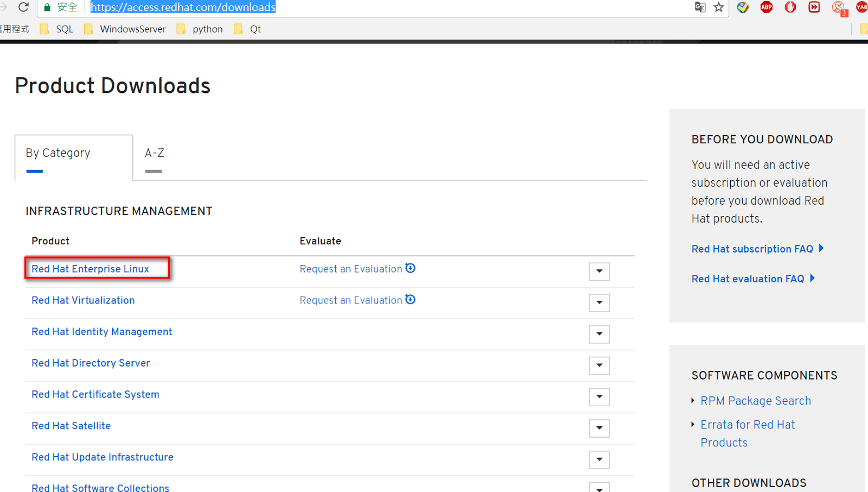Expand the Red Hat Directory Server row dropdown

(599, 365)
